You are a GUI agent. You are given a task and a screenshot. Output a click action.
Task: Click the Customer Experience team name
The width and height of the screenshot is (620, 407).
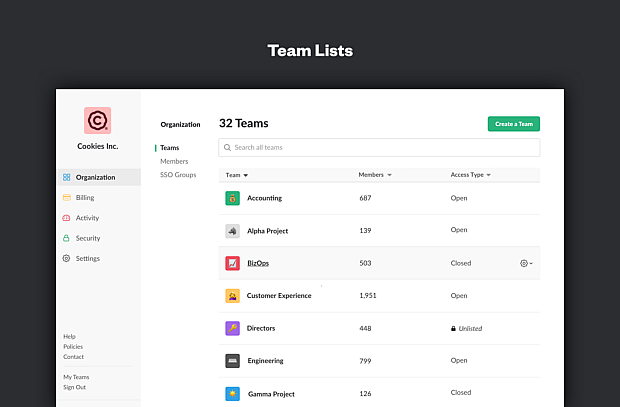coord(279,296)
